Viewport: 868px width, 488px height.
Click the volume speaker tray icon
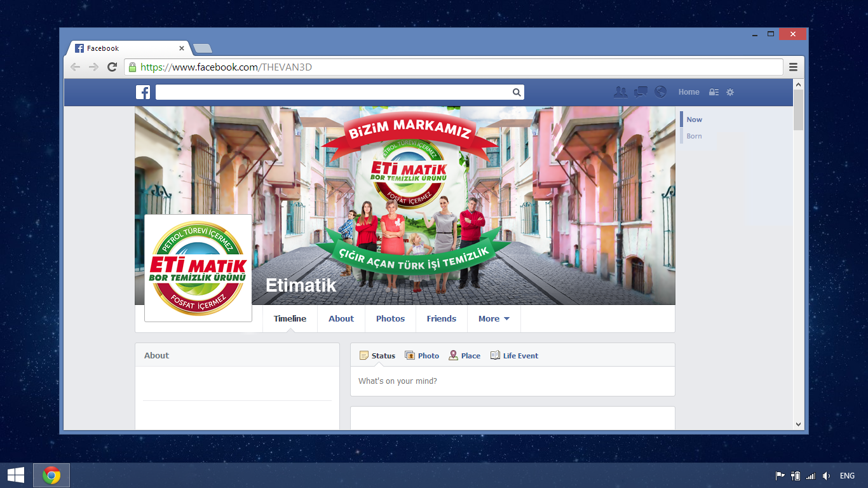[x=826, y=476]
